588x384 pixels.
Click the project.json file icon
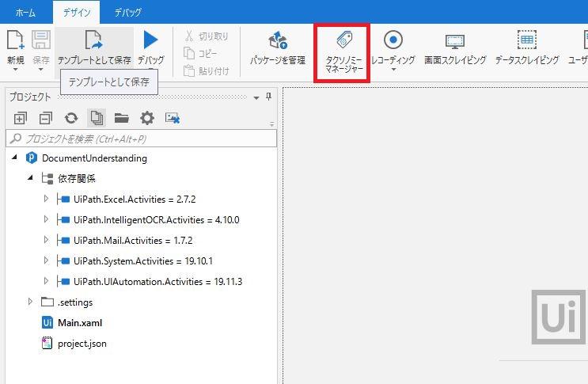[47, 343]
